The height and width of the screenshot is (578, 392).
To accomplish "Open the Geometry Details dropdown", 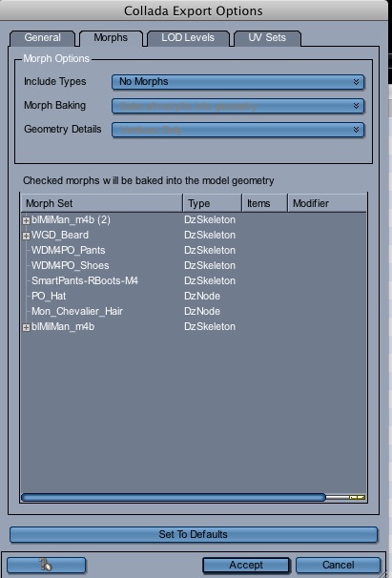I will 237,130.
